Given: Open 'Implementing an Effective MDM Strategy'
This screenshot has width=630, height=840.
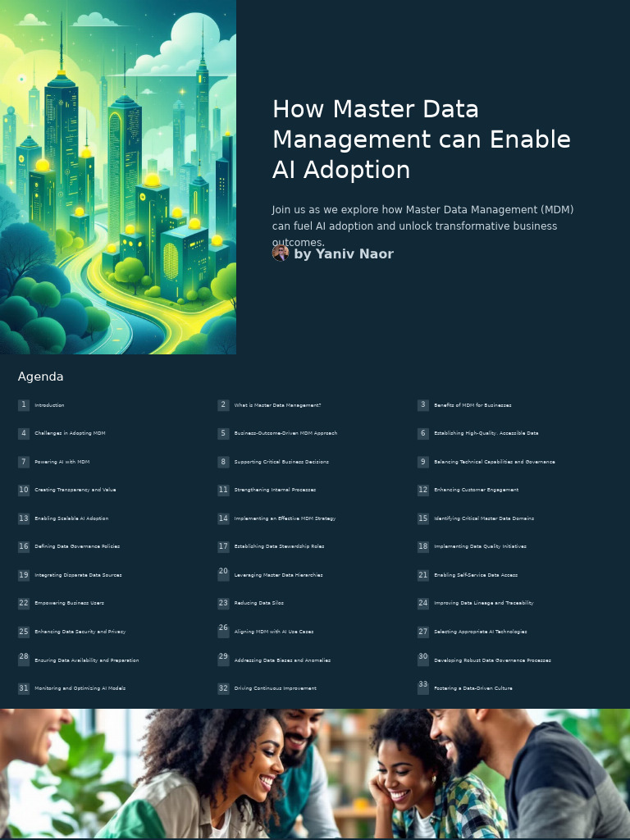Looking at the screenshot, I should 285,518.
